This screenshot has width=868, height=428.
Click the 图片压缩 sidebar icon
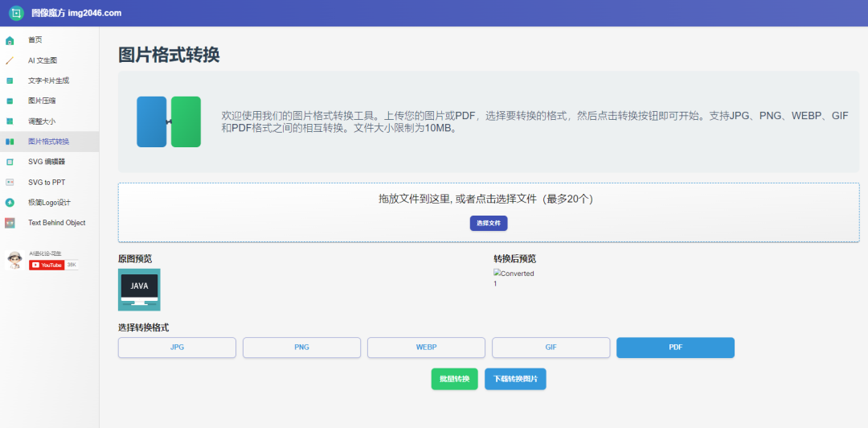pos(10,101)
